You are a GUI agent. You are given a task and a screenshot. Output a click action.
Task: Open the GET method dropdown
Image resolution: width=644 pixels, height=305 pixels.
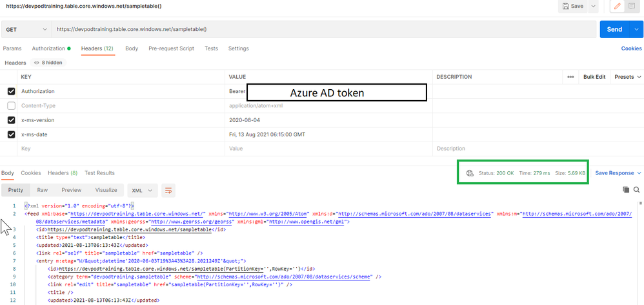pyautogui.click(x=26, y=30)
